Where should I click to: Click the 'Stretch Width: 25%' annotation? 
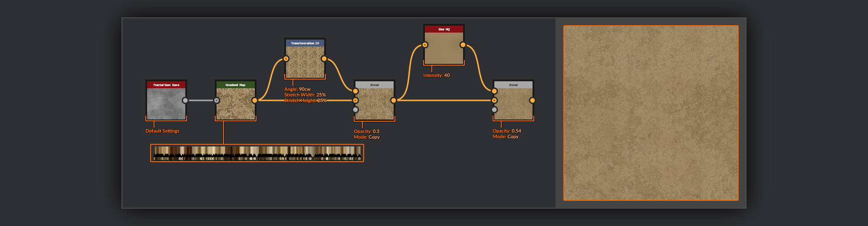[305, 95]
